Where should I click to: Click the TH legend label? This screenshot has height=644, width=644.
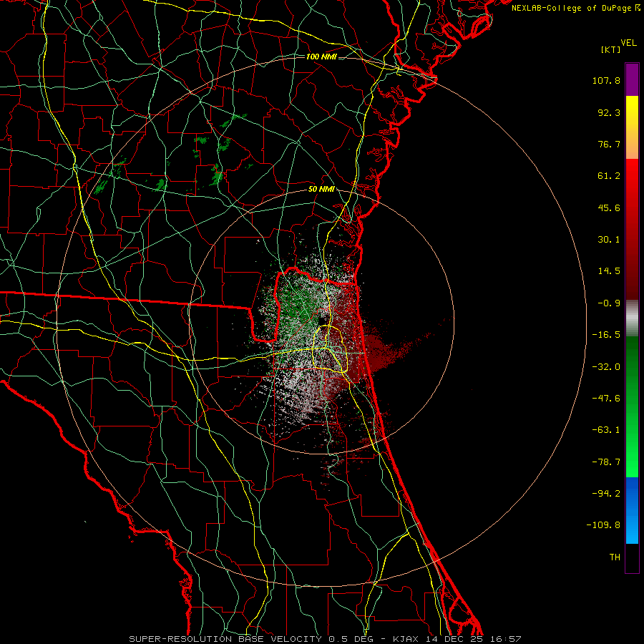[615, 557]
